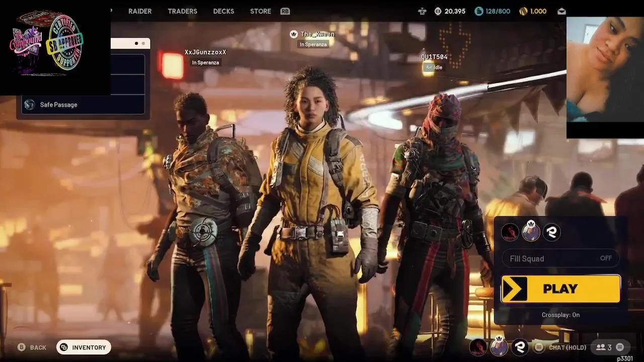Click the red avatar in play panel

click(x=510, y=232)
